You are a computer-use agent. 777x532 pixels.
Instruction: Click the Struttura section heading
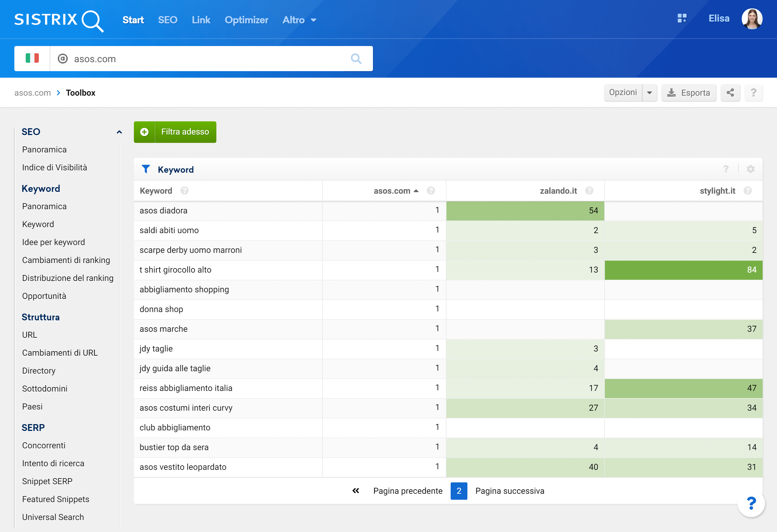[x=41, y=317]
